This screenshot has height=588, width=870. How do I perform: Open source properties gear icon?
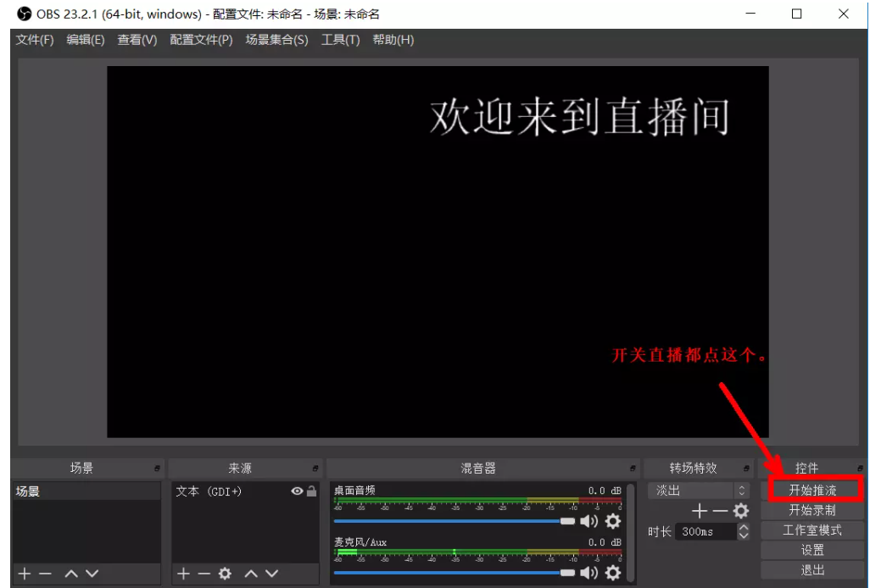(225, 574)
